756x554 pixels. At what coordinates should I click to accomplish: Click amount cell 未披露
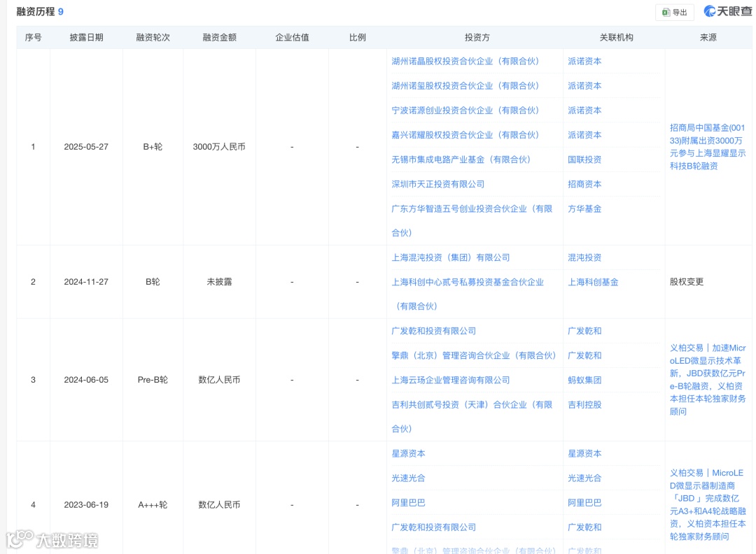[x=219, y=282]
